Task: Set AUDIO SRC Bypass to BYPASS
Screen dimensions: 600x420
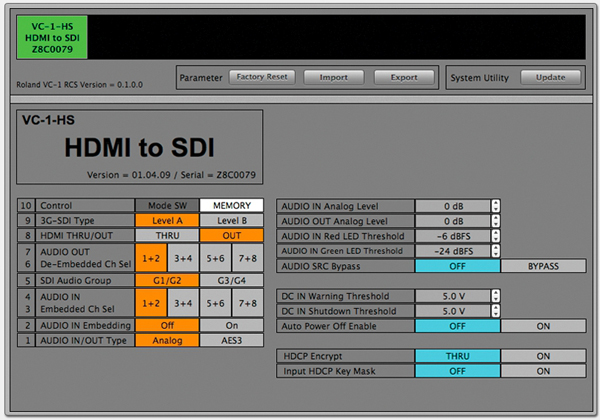Action: click(x=543, y=266)
